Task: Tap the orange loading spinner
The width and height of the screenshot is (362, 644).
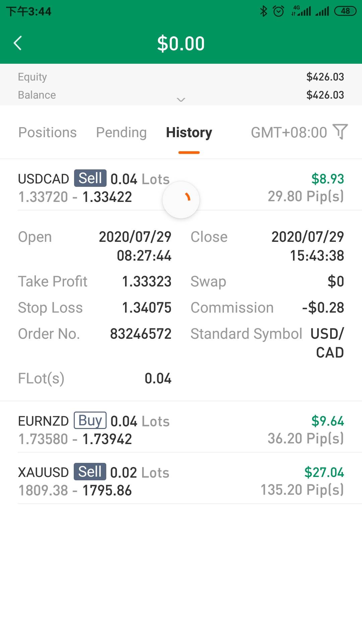Action: click(x=181, y=200)
